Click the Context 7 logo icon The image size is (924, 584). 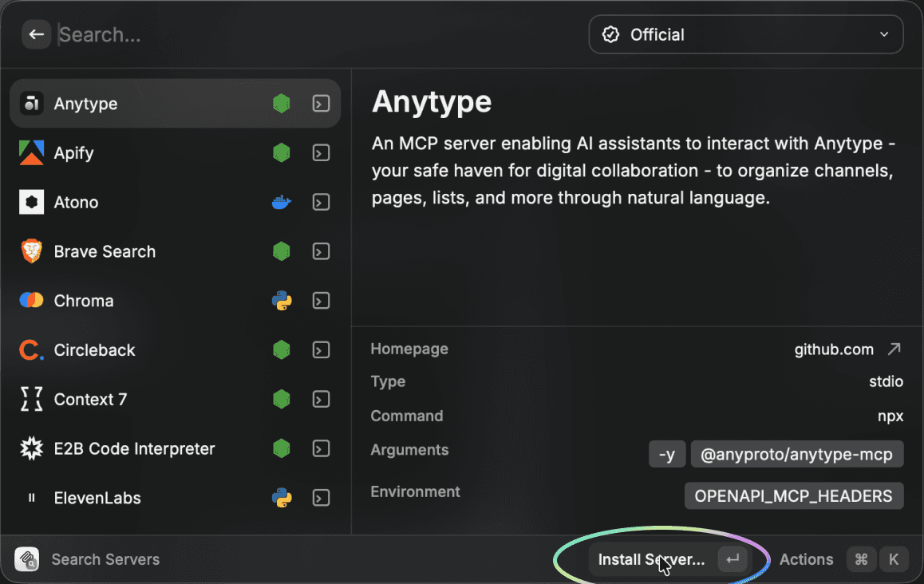tap(32, 400)
